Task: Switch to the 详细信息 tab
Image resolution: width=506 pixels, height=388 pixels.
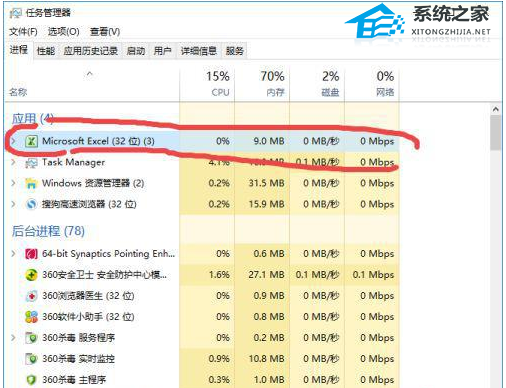Action: click(199, 51)
